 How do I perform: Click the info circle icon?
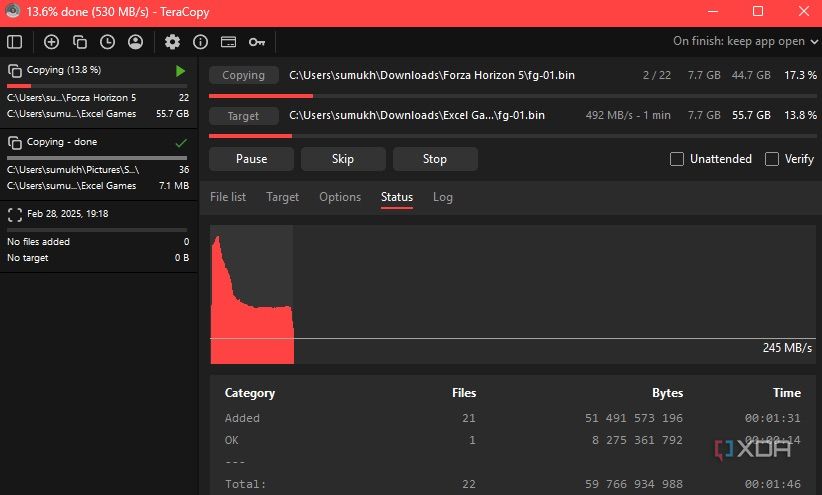[200, 42]
